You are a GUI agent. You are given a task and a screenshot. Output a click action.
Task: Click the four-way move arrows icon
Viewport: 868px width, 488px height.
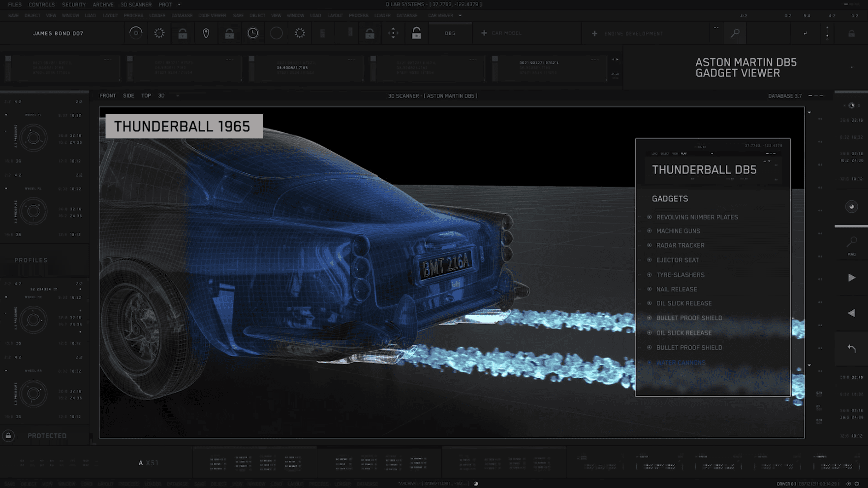click(393, 33)
